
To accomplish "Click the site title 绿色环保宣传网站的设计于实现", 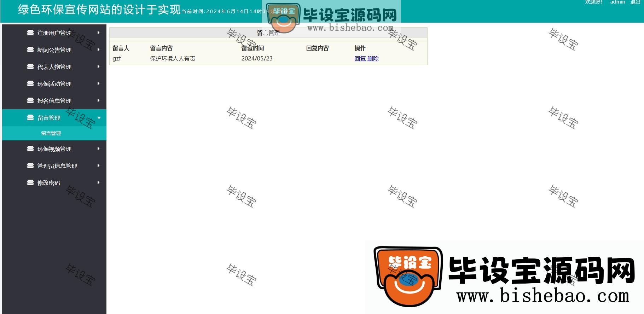I will [99, 10].
